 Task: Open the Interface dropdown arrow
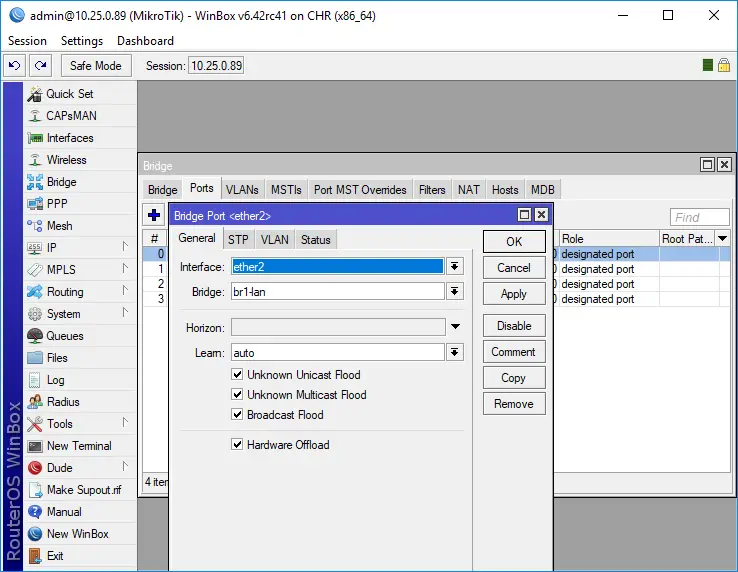tap(454, 266)
